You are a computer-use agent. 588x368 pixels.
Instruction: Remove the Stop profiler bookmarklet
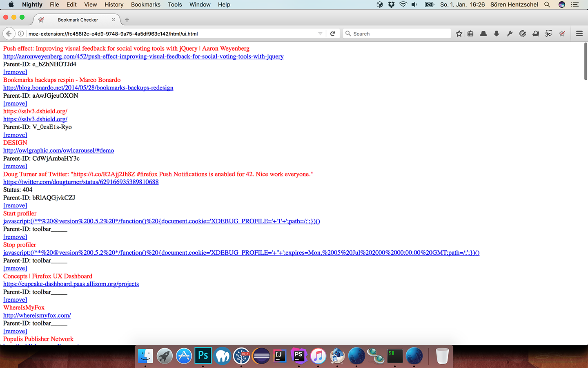click(x=15, y=268)
